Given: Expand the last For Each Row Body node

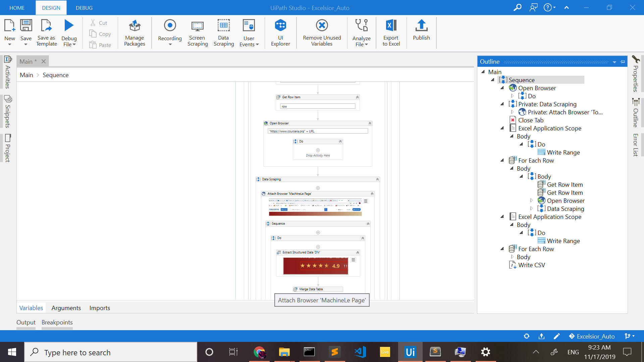Looking at the screenshot, I should click(x=512, y=257).
